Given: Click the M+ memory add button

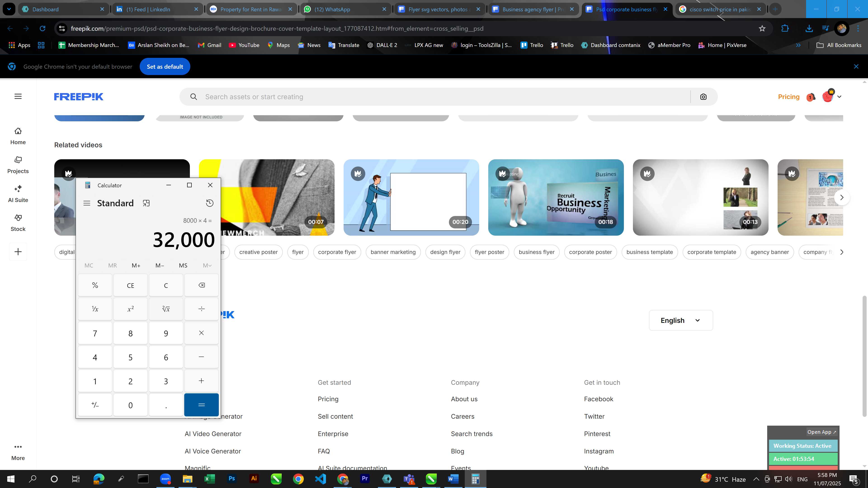Looking at the screenshot, I should click(136, 265).
